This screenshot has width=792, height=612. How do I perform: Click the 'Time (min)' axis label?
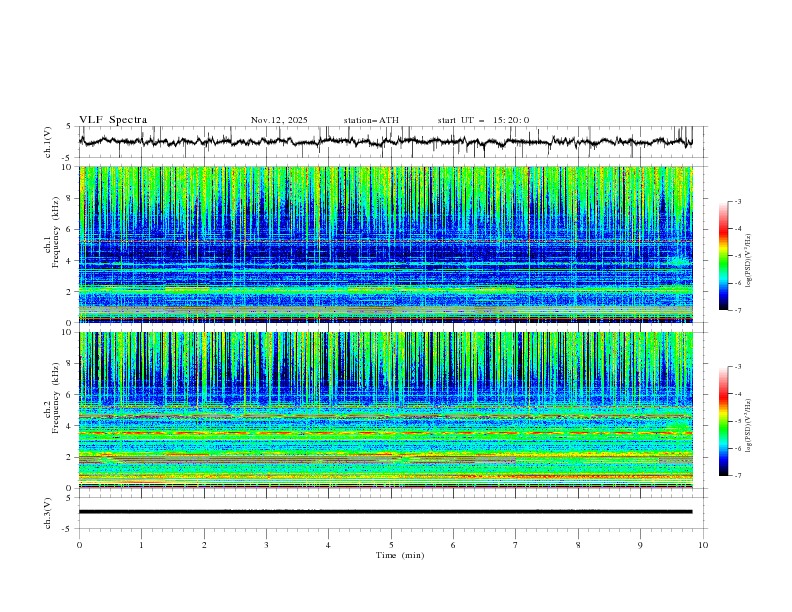pyautogui.click(x=400, y=555)
